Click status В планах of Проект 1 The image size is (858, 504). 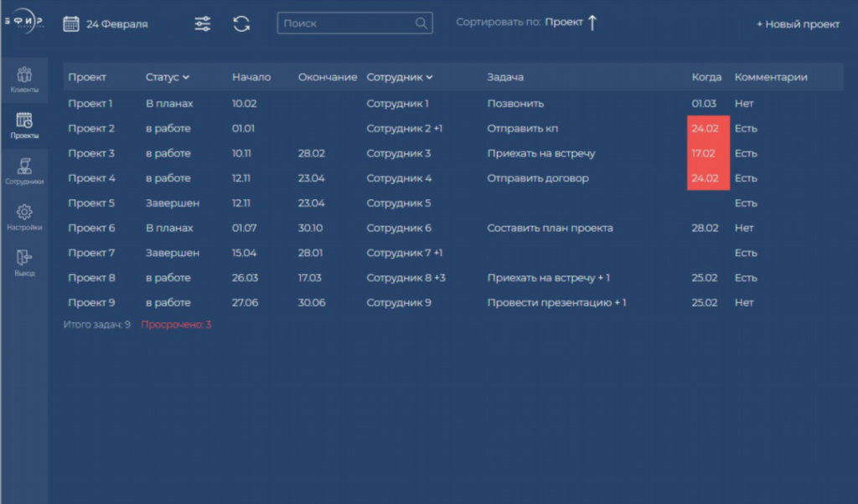(169, 103)
